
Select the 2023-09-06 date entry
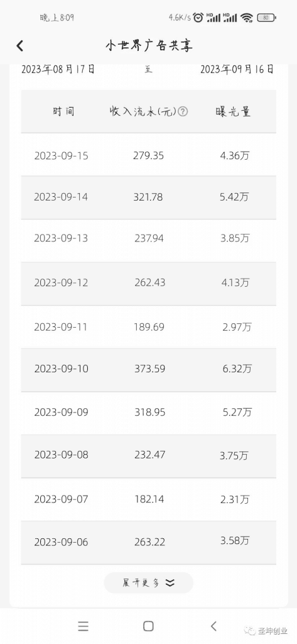coord(61,542)
